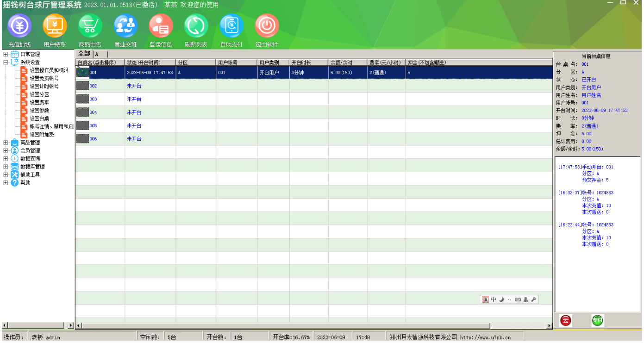
Task: Click table 003 thumbnail icon
Action: (82, 99)
